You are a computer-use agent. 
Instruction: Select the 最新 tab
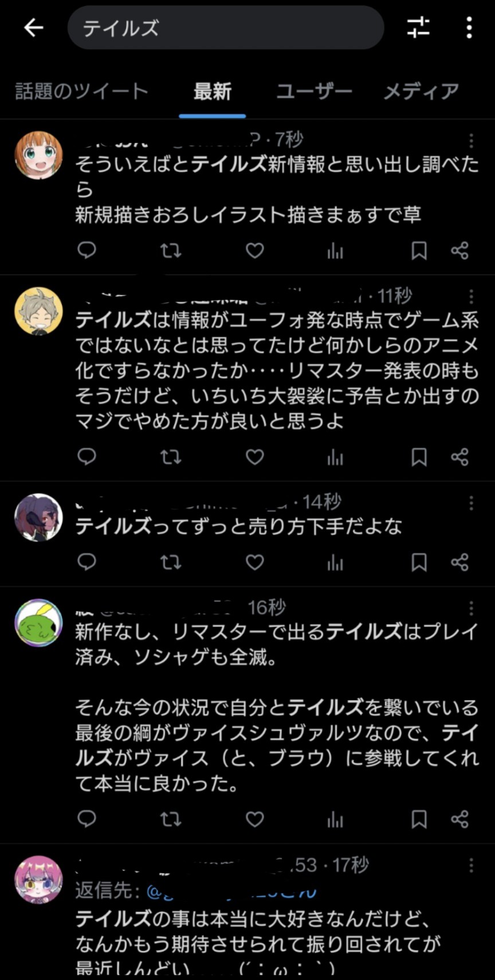click(x=213, y=91)
